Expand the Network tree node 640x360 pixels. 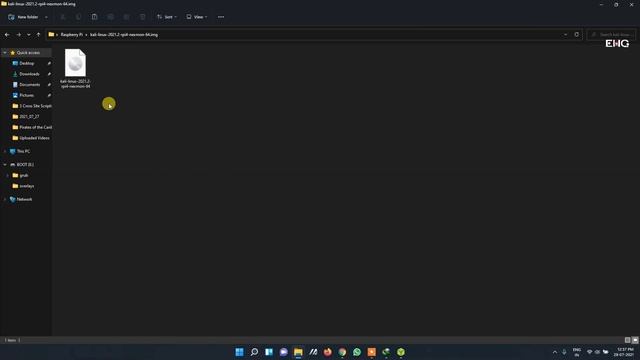[x=5, y=199]
